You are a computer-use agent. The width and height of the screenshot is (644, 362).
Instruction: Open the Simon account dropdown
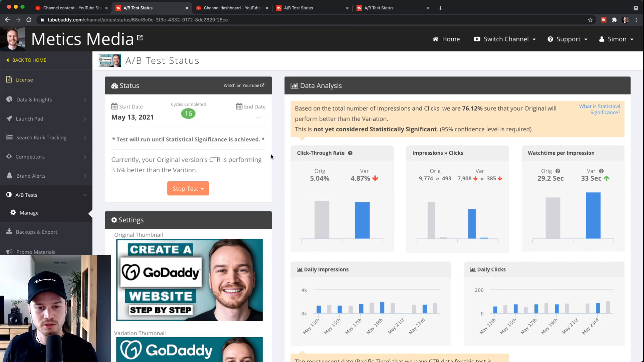pos(616,39)
